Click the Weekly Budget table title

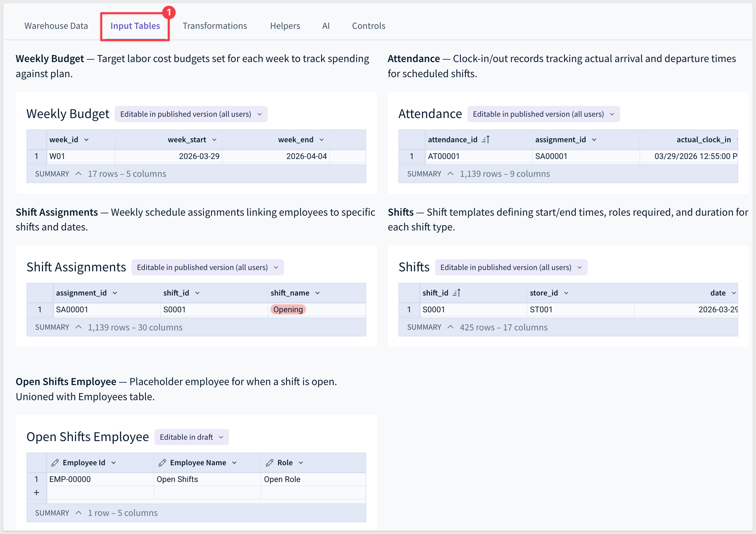[68, 114]
